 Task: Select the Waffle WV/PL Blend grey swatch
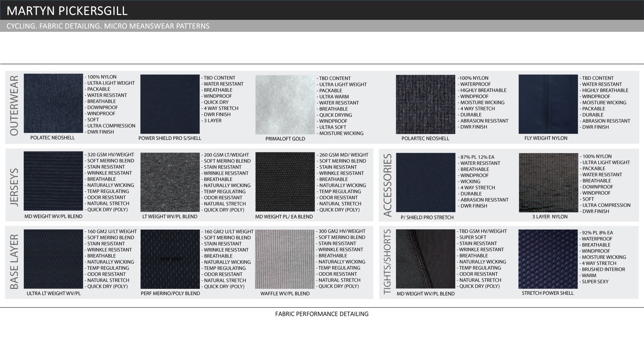click(x=284, y=259)
